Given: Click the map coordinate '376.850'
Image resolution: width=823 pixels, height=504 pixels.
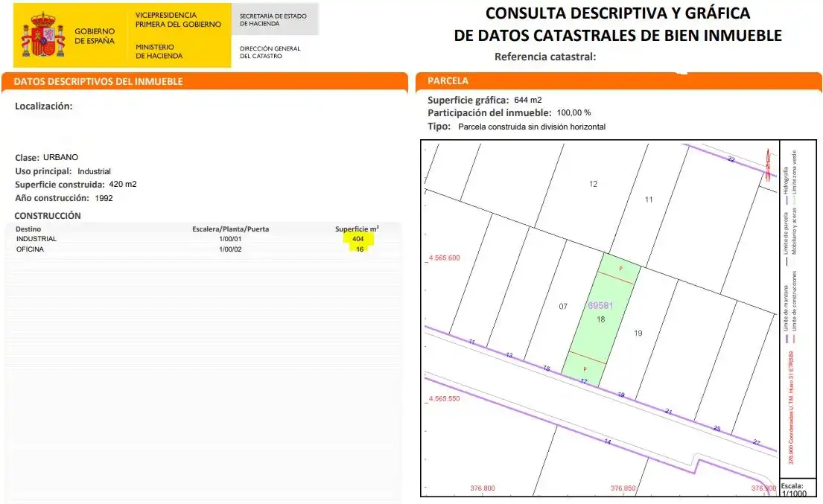Looking at the screenshot, I should point(623,488).
